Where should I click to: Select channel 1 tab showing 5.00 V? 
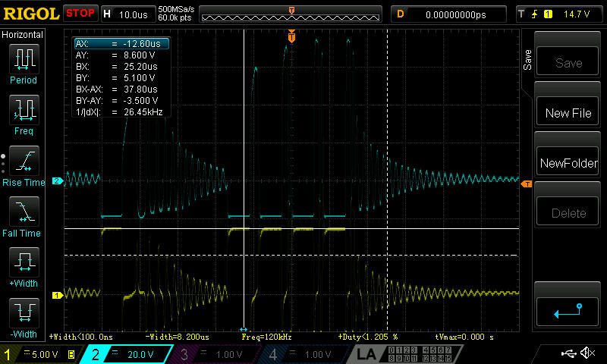point(41,354)
